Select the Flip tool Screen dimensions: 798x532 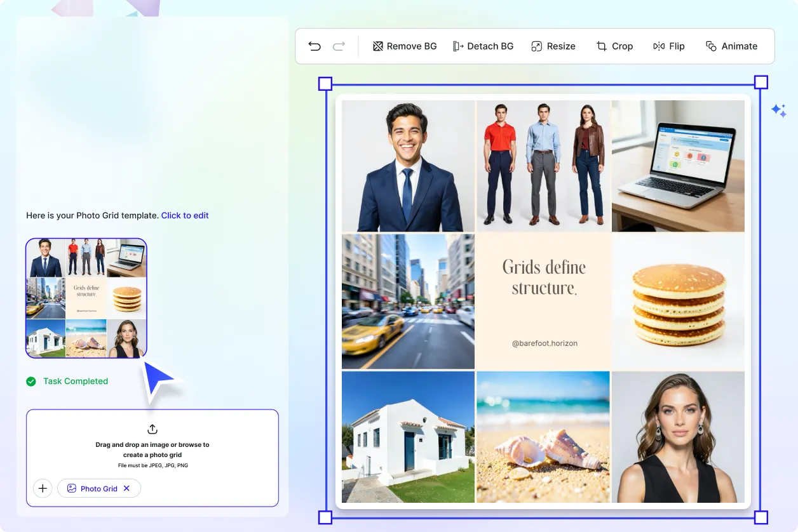[x=668, y=46]
